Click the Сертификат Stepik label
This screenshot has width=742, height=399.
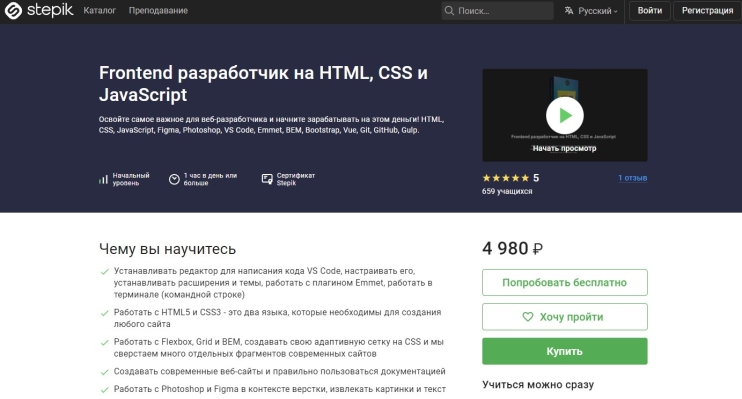296,179
